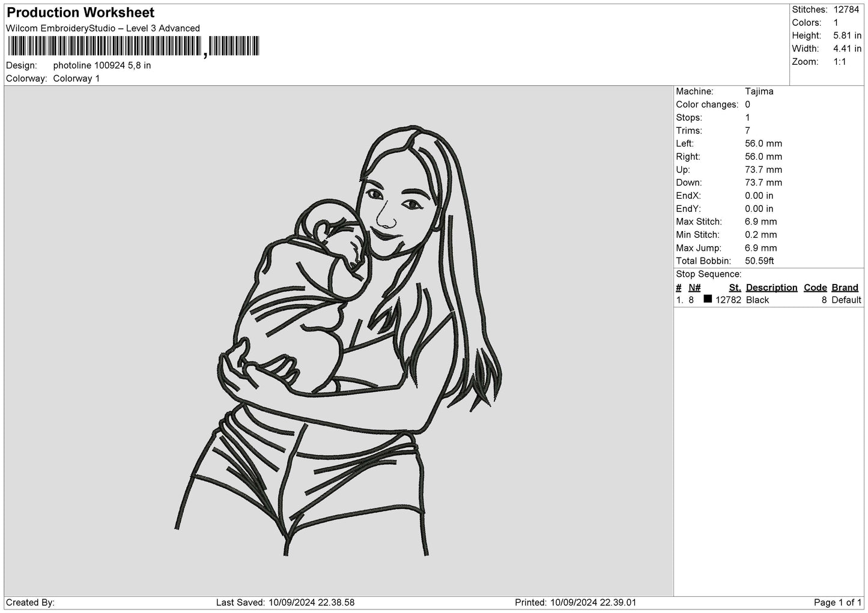Click the Color changes value 0
This screenshot has width=868, height=613.
pyautogui.click(x=747, y=104)
